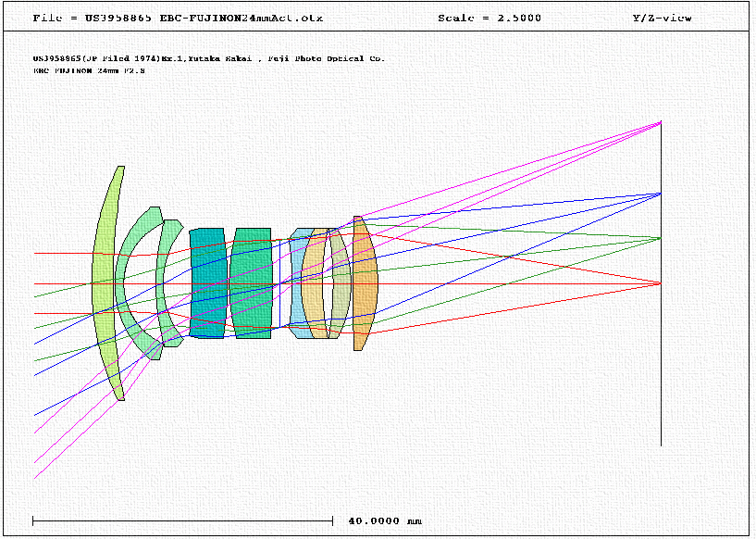The height and width of the screenshot is (539, 756).
Task: Click the Scale = 2.5000 label
Action: pos(490,18)
